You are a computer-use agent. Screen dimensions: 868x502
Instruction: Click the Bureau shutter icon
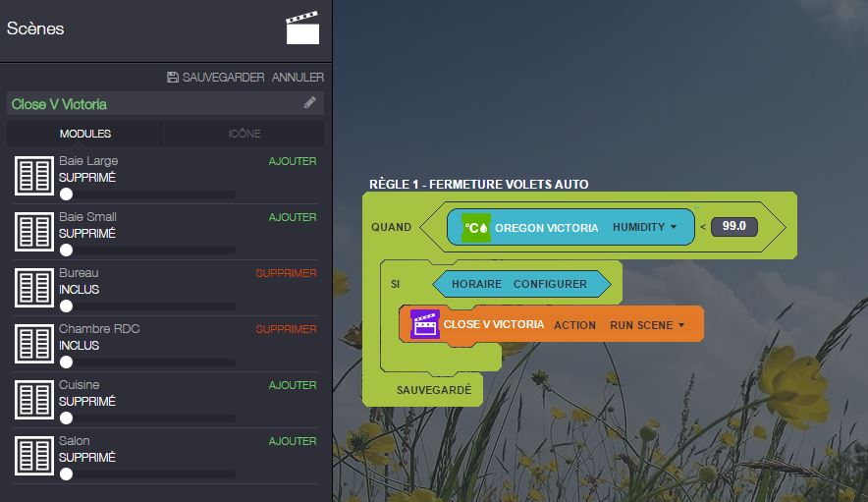point(34,288)
